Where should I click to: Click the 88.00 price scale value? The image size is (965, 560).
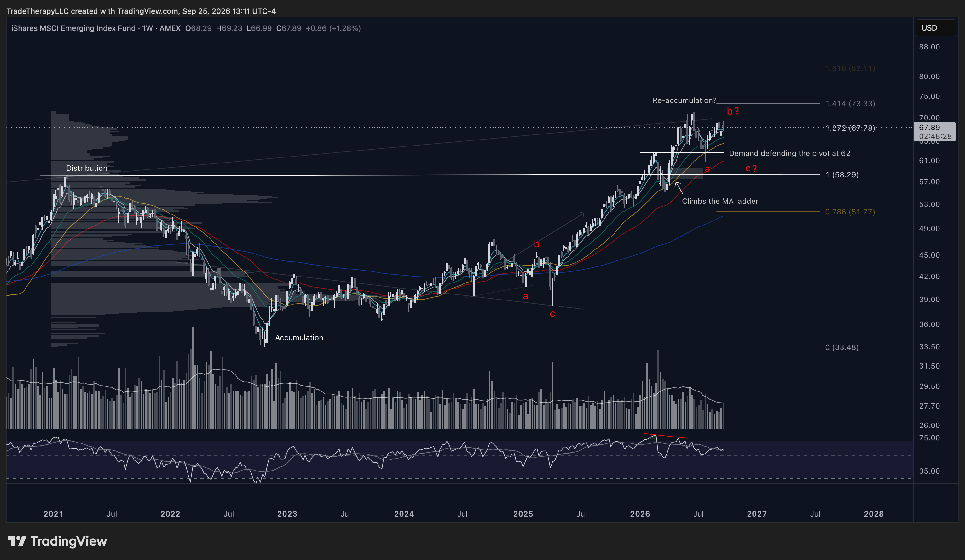pyautogui.click(x=929, y=47)
